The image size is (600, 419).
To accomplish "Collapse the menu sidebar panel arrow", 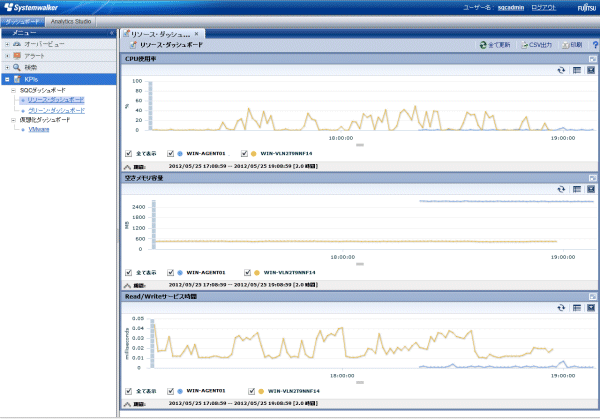I will tap(112, 33).
